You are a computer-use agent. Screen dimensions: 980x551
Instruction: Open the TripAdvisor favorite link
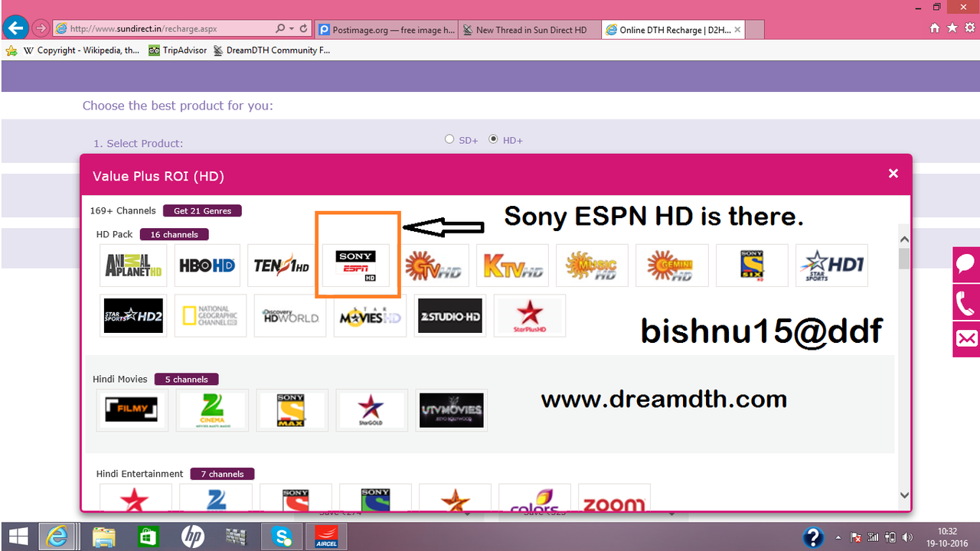coord(178,51)
